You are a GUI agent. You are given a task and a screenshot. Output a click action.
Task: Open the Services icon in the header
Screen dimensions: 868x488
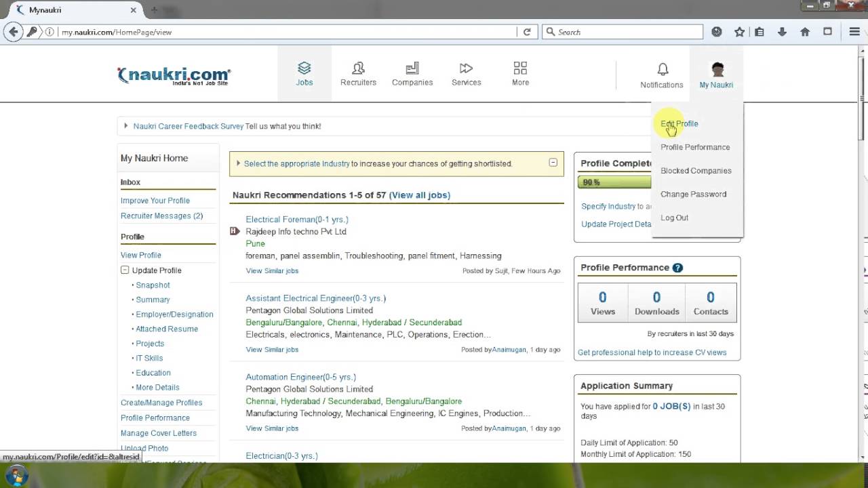tap(466, 68)
